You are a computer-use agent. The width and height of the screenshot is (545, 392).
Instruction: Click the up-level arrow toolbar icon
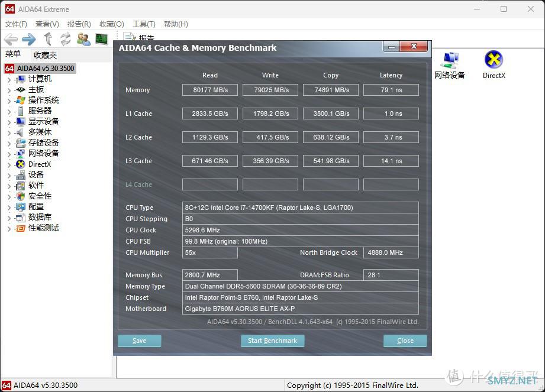(x=48, y=39)
